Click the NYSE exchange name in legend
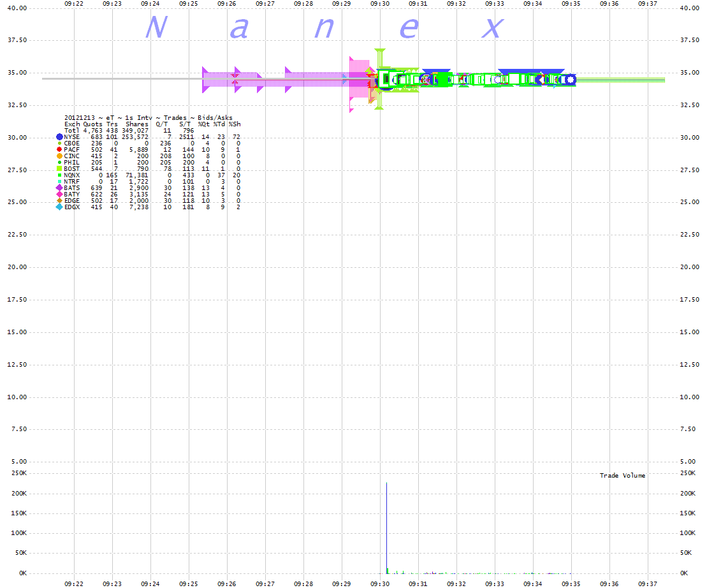 point(71,137)
